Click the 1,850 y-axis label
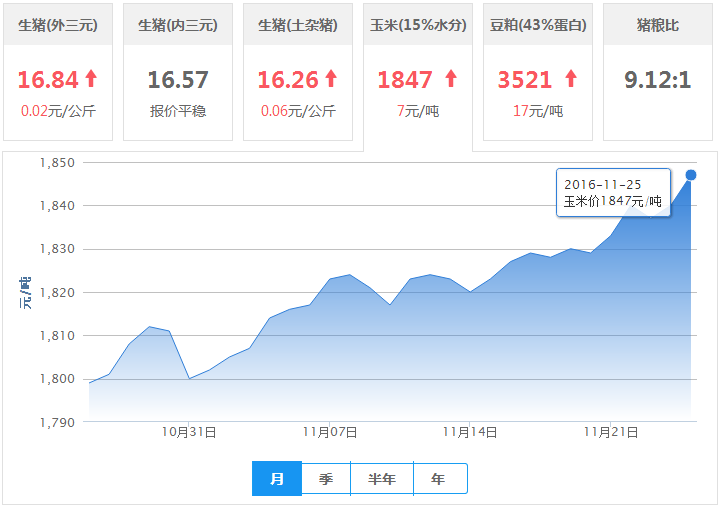Viewport: 726px width, 514px height. click(57, 163)
